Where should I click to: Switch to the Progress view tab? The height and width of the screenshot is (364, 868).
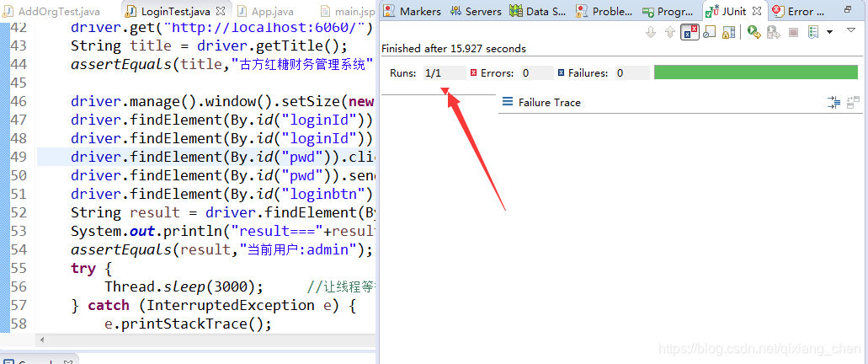[668, 11]
